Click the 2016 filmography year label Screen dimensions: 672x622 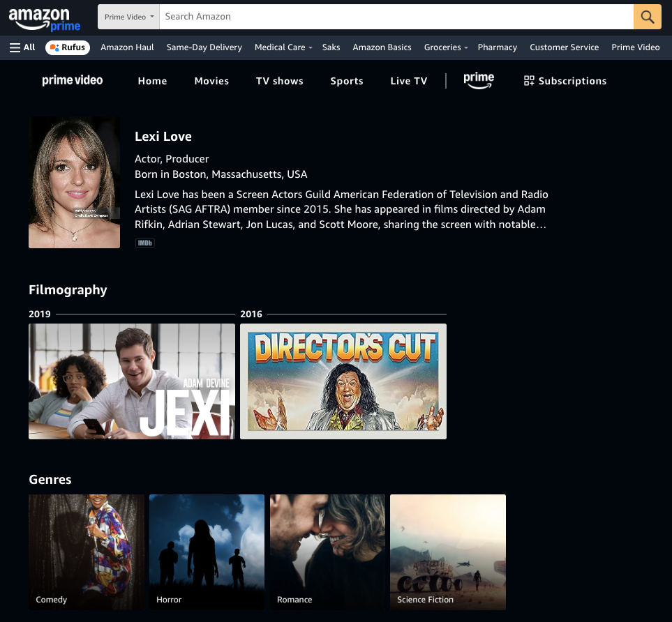251,314
